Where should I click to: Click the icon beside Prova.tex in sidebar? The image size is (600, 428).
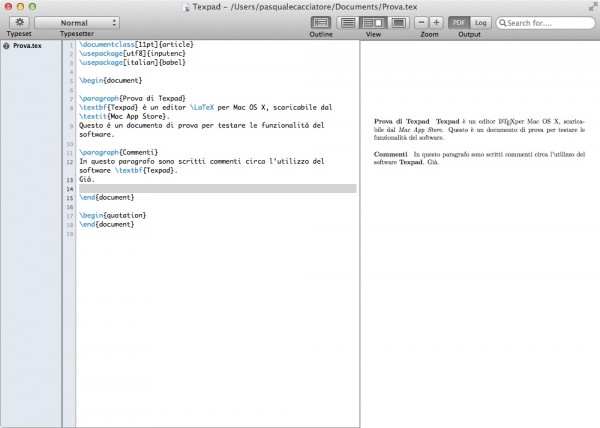[7, 46]
